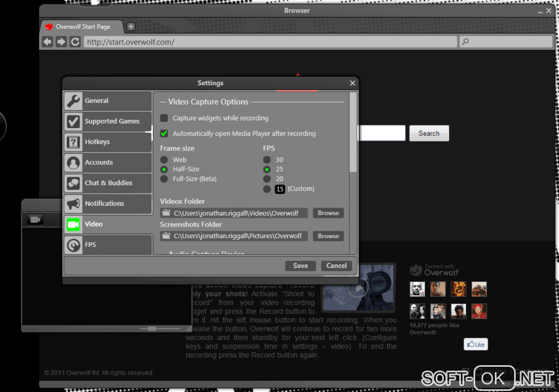Close the Settings dialog with X
This screenshot has width=559, height=392.
pos(352,83)
